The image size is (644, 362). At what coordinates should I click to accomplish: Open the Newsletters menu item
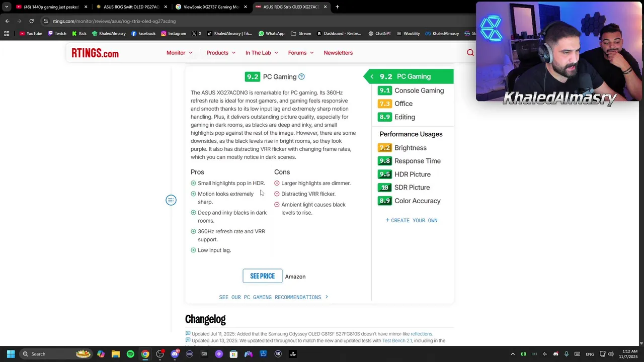point(338,53)
